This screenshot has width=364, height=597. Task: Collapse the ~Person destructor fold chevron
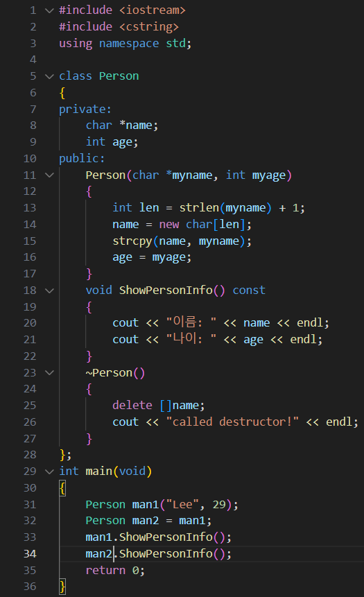pyautogui.click(x=49, y=373)
